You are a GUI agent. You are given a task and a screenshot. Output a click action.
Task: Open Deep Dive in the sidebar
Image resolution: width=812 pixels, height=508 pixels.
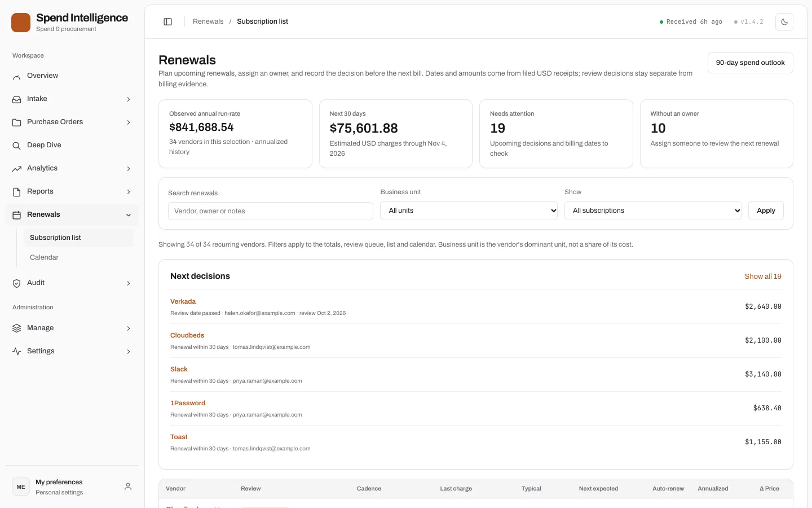click(x=72, y=145)
